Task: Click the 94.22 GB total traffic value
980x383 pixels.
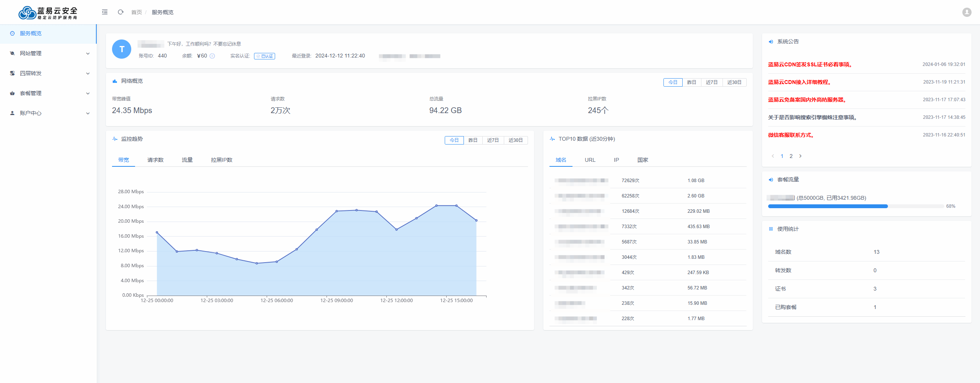Action: [445, 110]
